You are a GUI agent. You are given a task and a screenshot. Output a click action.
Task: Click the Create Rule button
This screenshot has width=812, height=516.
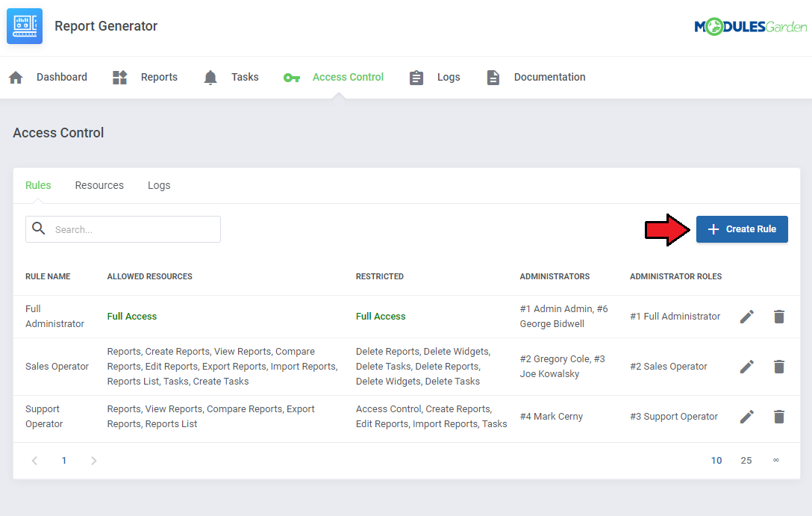click(742, 229)
